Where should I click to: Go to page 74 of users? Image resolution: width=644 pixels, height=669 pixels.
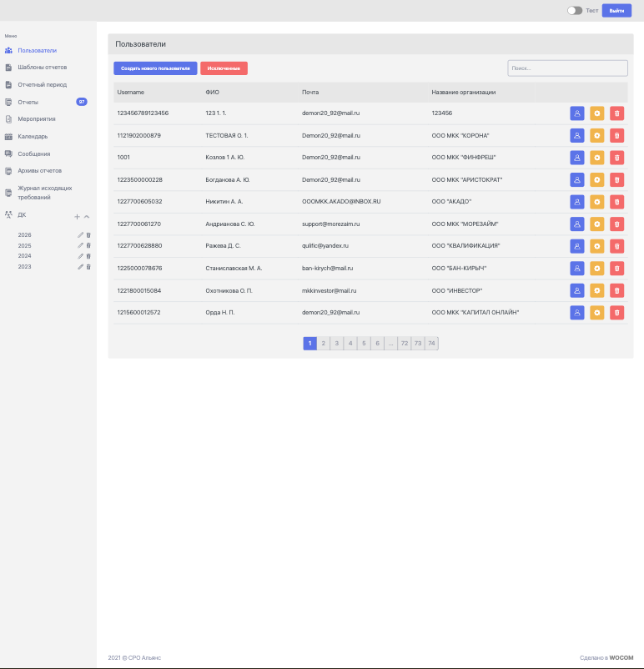pyautogui.click(x=431, y=344)
